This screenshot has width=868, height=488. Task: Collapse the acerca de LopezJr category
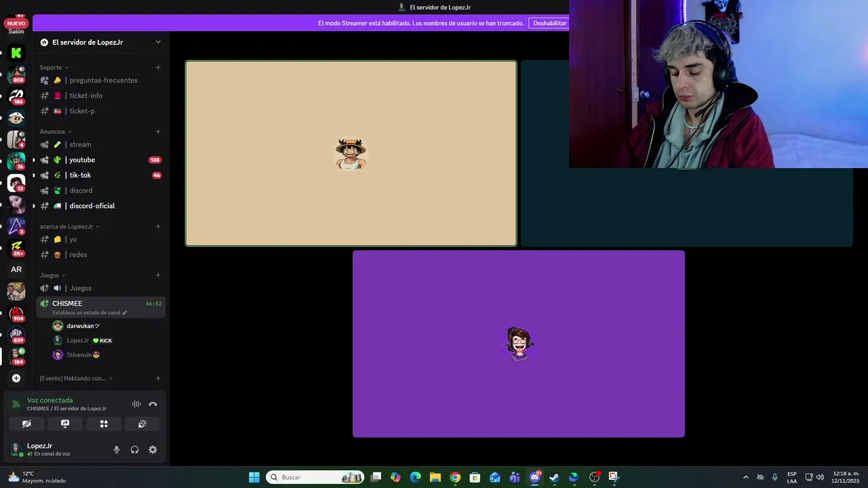point(70,226)
